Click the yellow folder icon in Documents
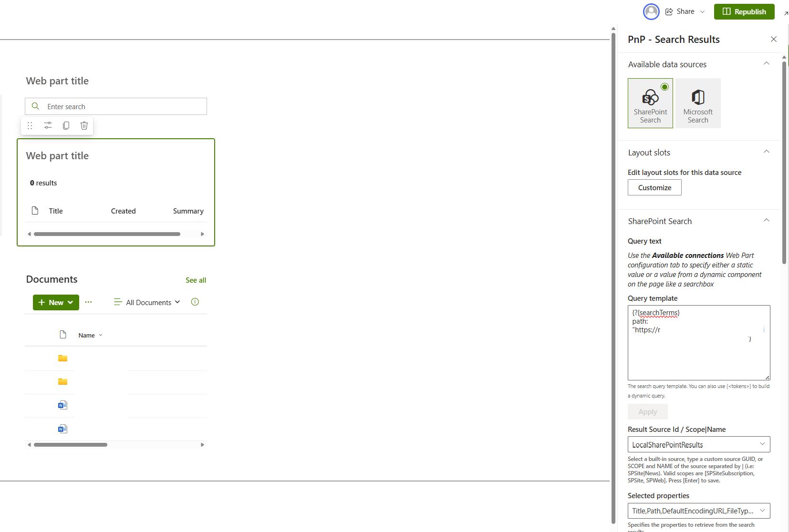 [62, 358]
